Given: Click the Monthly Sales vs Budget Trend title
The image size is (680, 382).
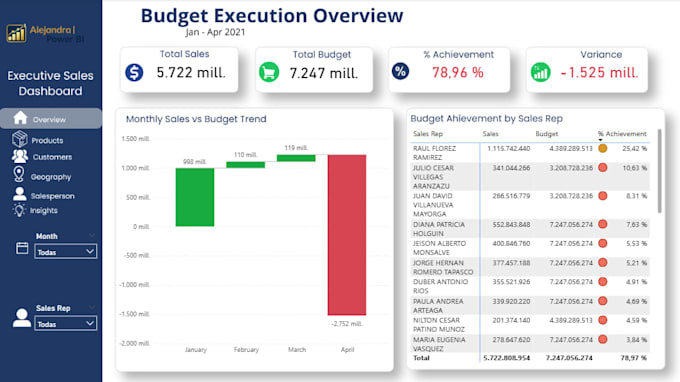Looking at the screenshot, I should coord(196,119).
